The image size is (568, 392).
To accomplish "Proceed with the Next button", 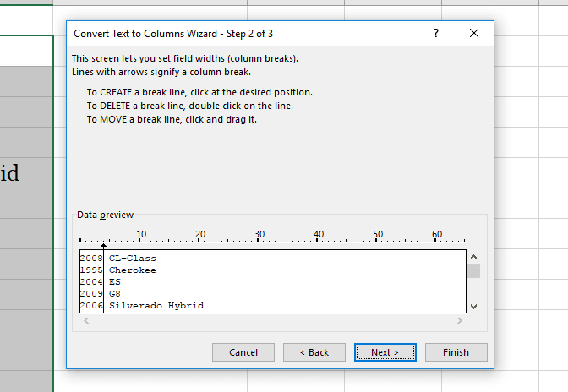I will pyautogui.click(x=385, y=352).
